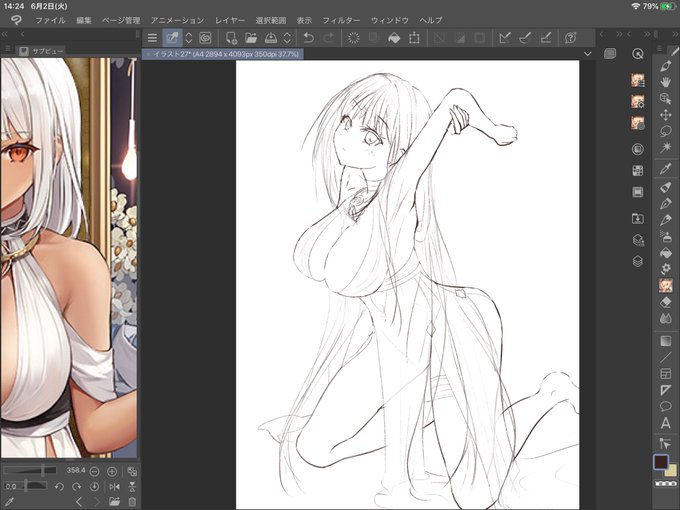
Task: Select the Lasso selection tool
Action: 666,131
